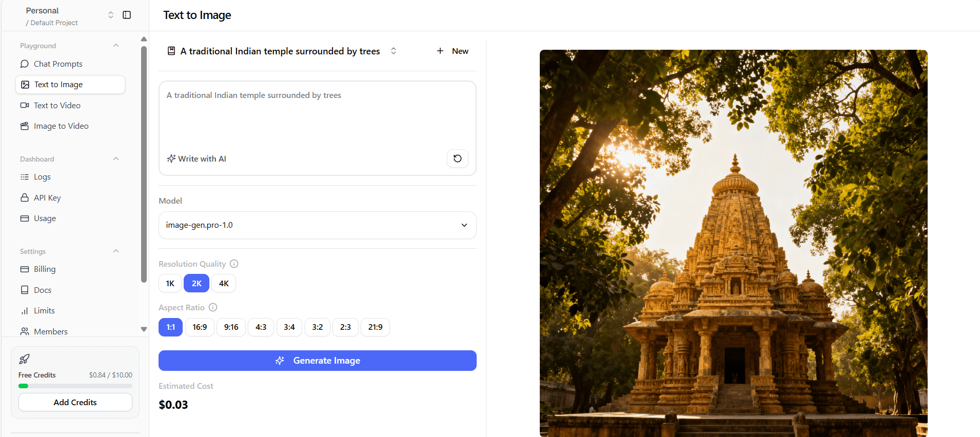Collapse the Playground section
The width and height of the screenshot is (980, 437).
(x=116, y=46)
